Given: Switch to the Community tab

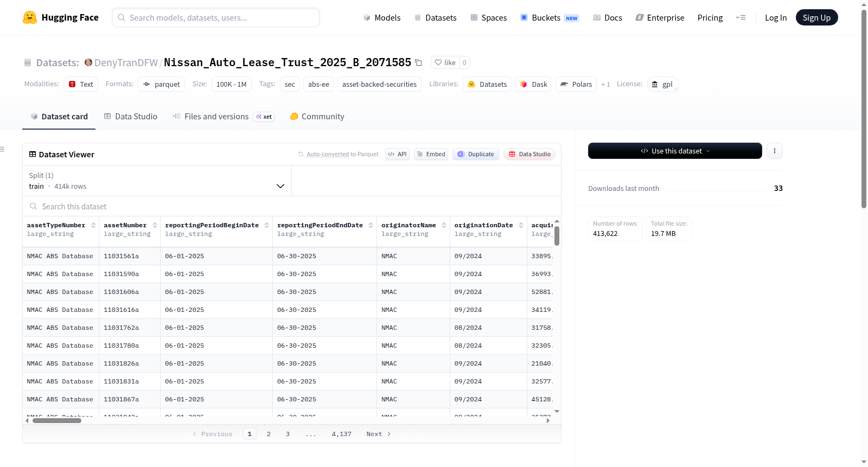Looking at the screenshot, I should pos(317,116).
